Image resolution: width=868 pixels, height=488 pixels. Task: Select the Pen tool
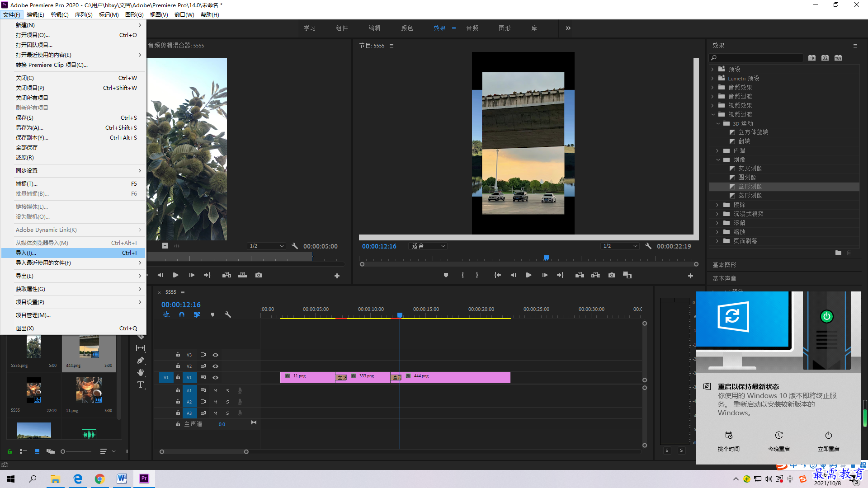pyautogui.click(x=141, y=361)
